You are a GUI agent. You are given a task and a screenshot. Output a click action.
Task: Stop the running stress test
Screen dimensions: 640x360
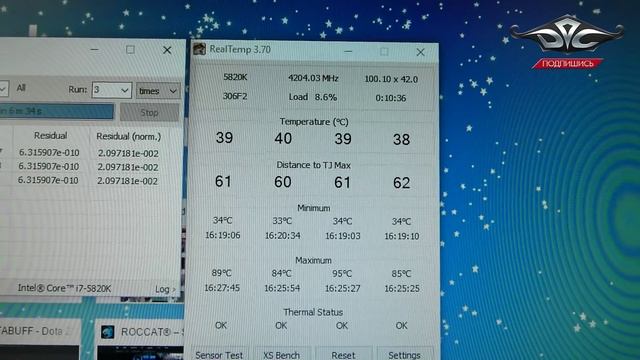[149, 113]
